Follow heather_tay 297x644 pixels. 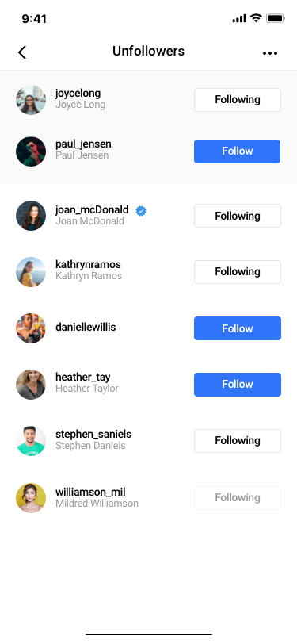click(238, 385)
